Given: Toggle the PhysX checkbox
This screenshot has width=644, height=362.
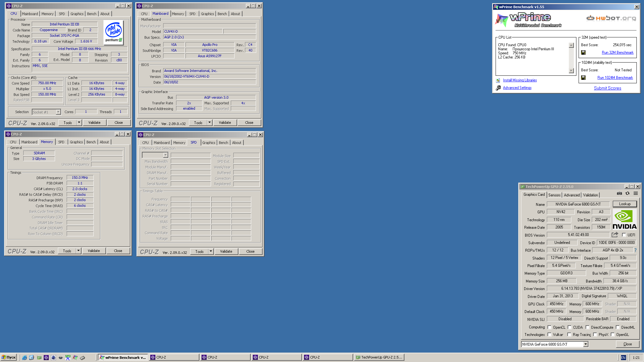Looking at the screenshot, I should click(x=595, y=334).
